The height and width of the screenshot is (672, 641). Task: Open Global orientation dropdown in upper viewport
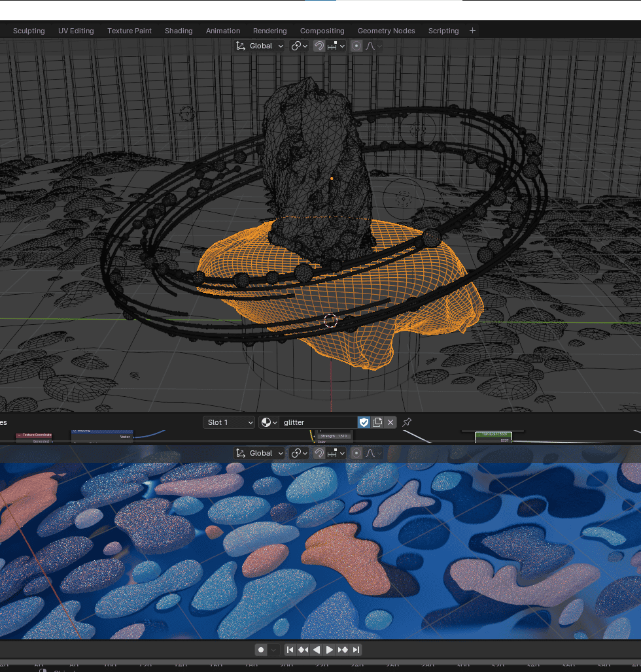tap(260, 46)
